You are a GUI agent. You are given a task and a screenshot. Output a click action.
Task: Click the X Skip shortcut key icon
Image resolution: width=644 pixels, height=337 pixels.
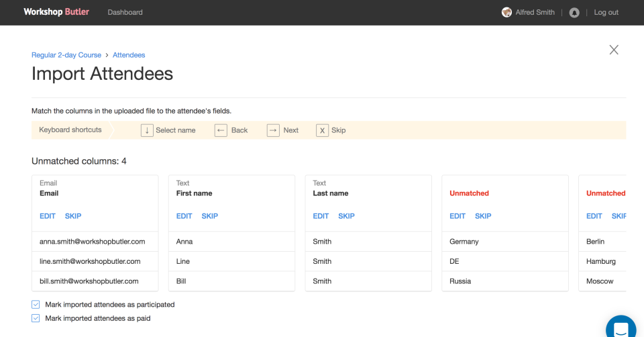pyautogui.click(x=323, y=130)
